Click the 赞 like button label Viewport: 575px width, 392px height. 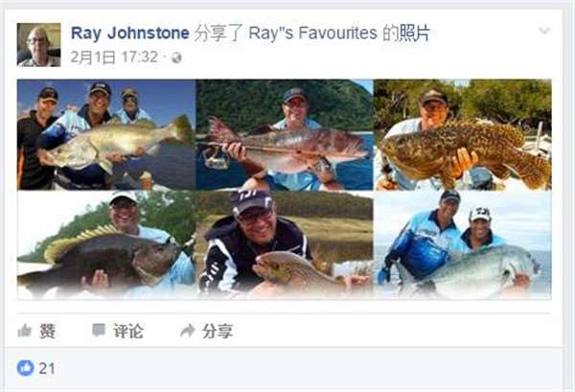(x=48, y=331)
